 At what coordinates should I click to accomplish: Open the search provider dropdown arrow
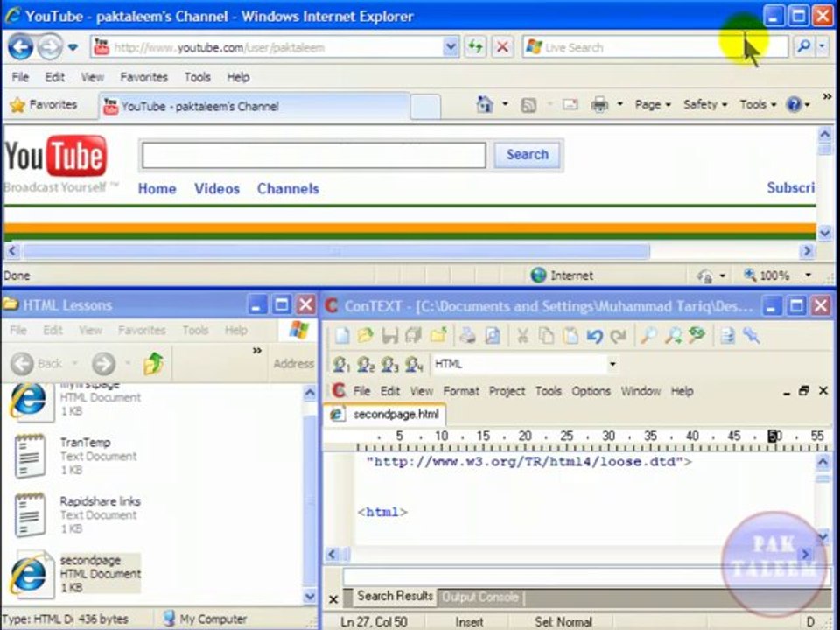(822, 47)
